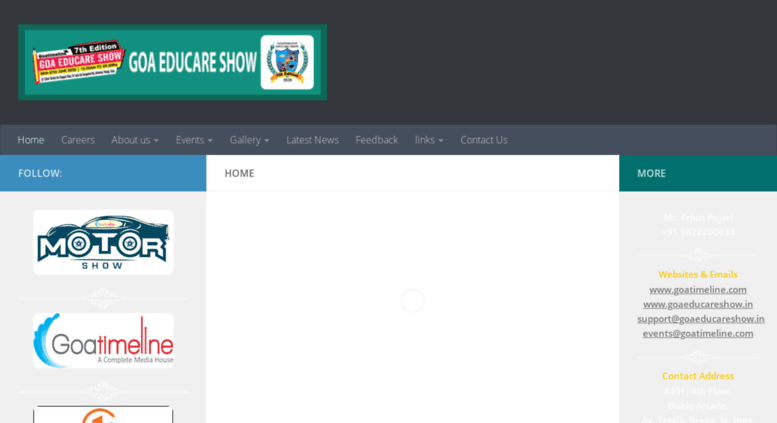The image size is (777, 423).
Task: Click the Websites & Emails heading
Action: pos(698,274)
